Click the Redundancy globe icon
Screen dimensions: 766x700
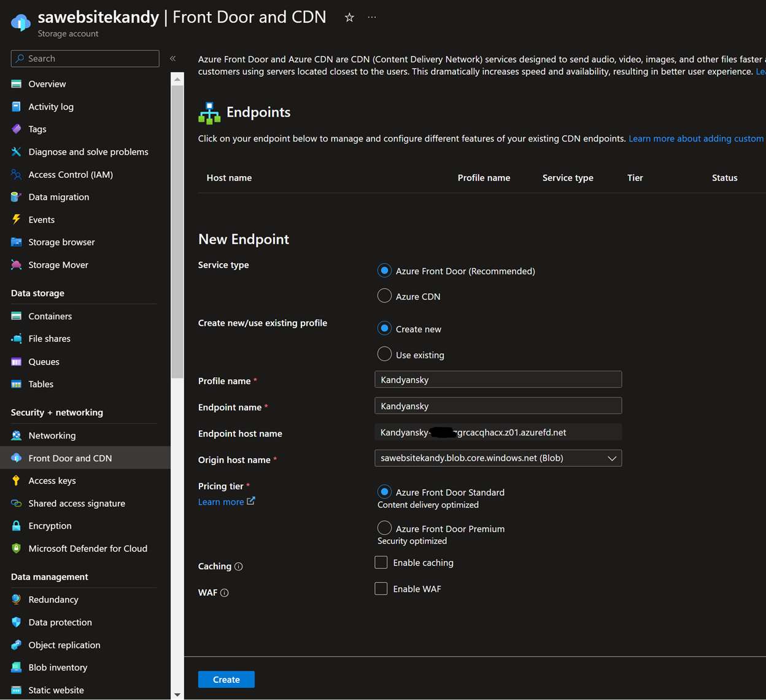pos(17,599)
